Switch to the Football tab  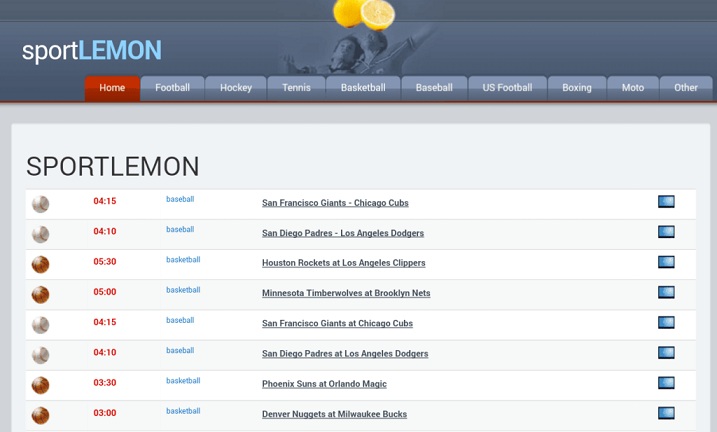point(172,88)
